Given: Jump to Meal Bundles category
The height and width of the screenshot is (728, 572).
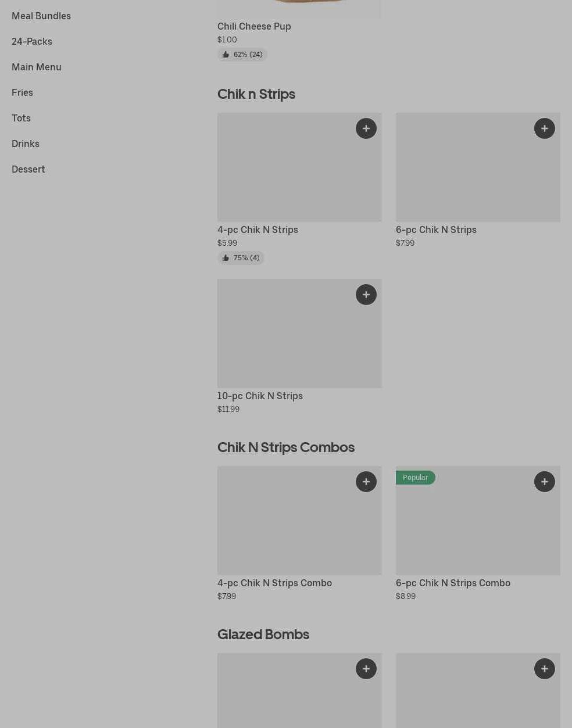Looking at the screenshot, I should tap(41, 16).
